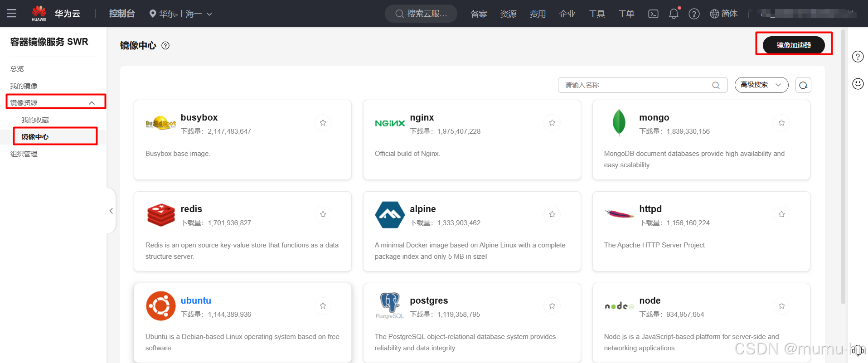Open the hamburger main menu
This screenshot has width=868, height=363.
(11, 14)
